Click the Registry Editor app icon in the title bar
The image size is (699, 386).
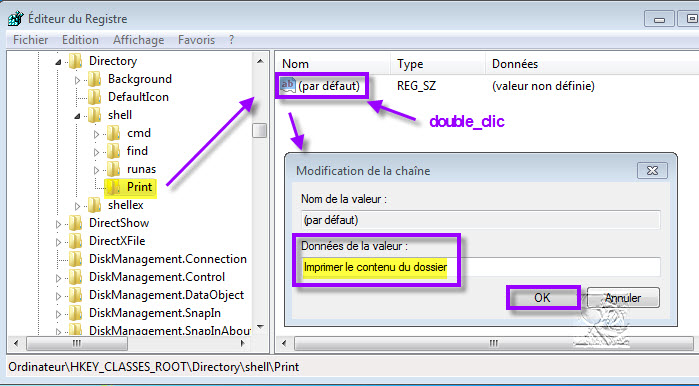pos(16,19)
